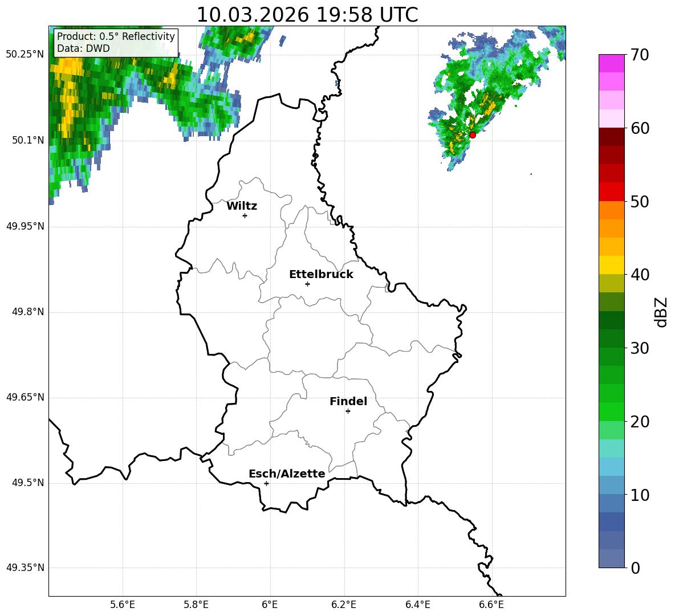Image resolution: width=675 pixels, height=616 pixels.
Task: Click the magenta top segment of the colorbar
Action: (611, 64)
